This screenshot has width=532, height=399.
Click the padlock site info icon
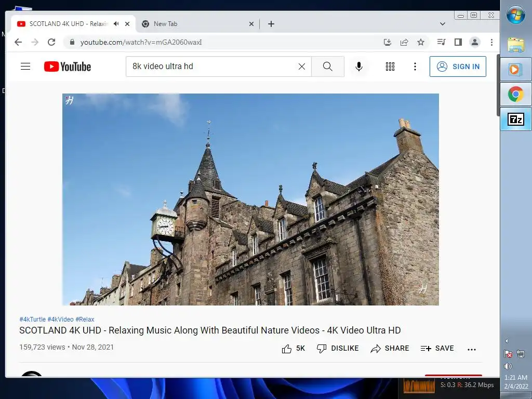[72, 42]
